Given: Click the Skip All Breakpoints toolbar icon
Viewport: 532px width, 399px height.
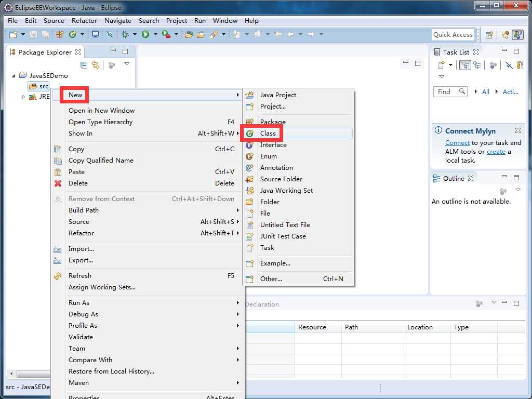Looking at the screenshot, I should [109, 34].
